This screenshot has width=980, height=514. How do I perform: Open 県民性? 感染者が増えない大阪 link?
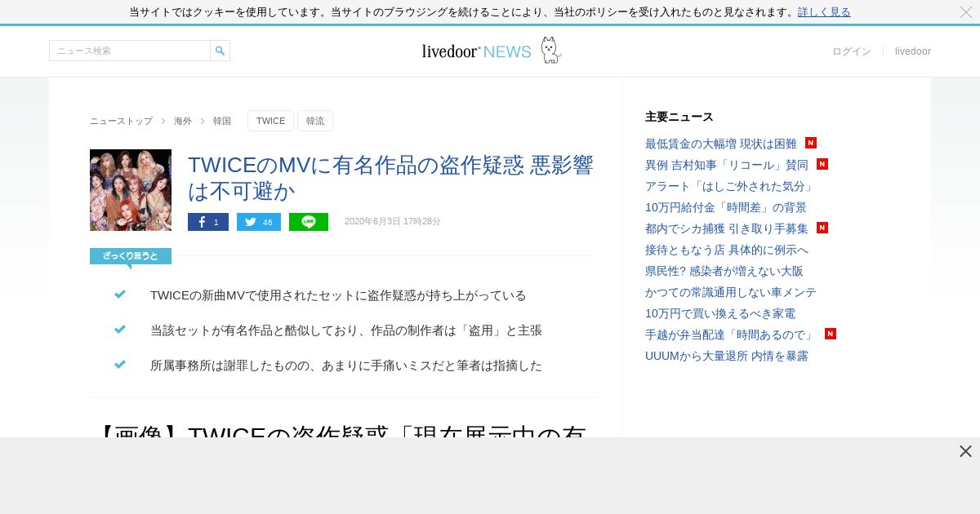[x=724, y=271]
